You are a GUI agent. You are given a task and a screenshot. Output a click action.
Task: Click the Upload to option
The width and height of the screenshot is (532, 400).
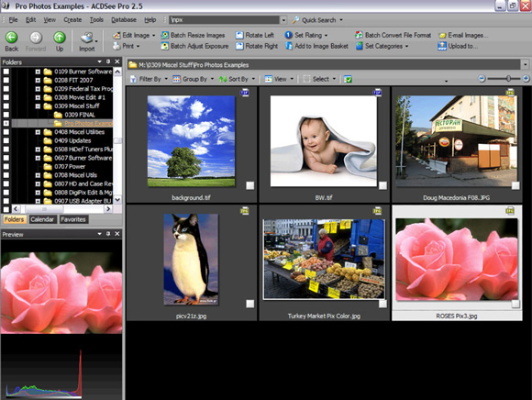458,46
